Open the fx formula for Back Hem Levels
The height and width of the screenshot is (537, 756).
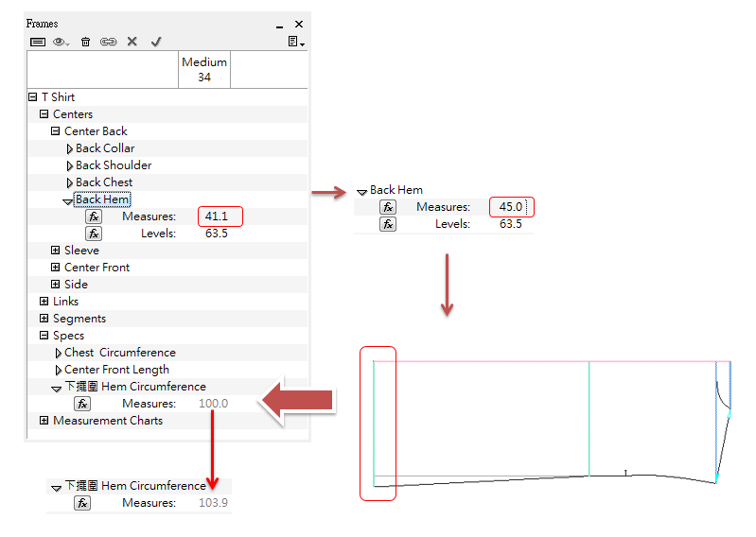point(93,234)
